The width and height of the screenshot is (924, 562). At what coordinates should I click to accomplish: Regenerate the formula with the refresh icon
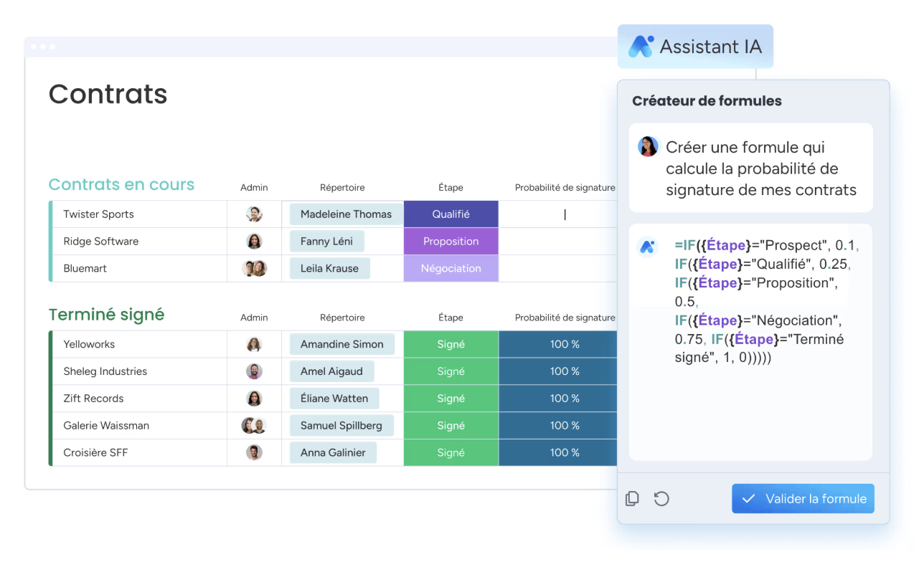coord(661,498)
